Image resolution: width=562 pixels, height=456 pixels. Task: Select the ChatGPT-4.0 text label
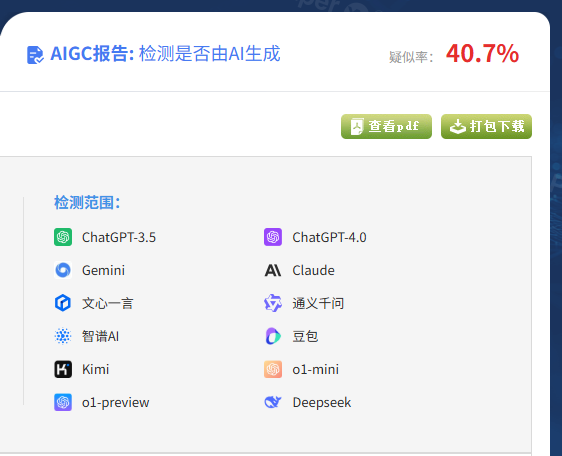[329, 237]
